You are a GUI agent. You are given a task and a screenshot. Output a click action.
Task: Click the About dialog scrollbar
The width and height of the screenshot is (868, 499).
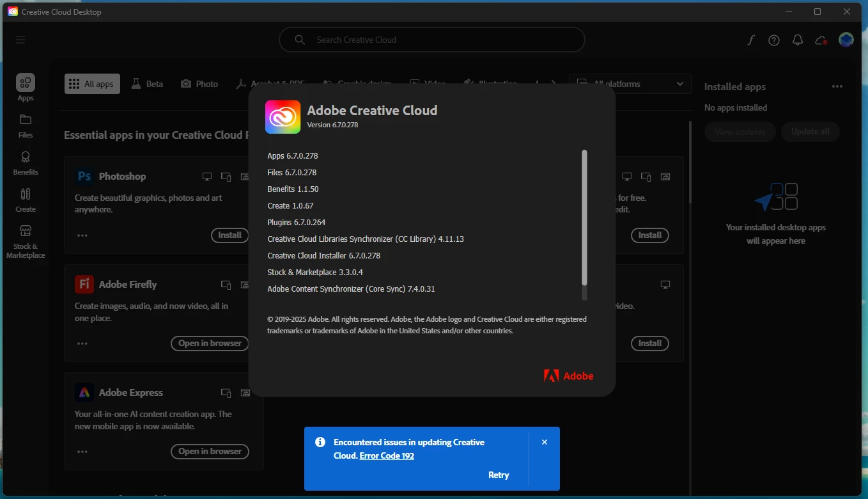point(584,218)
